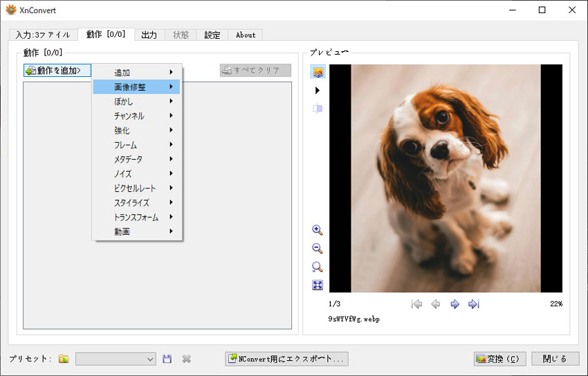Image resolution: width=588 pixels, height=376 pixels.
Task: Open the メタデータ submenu
Action: pyautogui.click(x=136, y=159)
